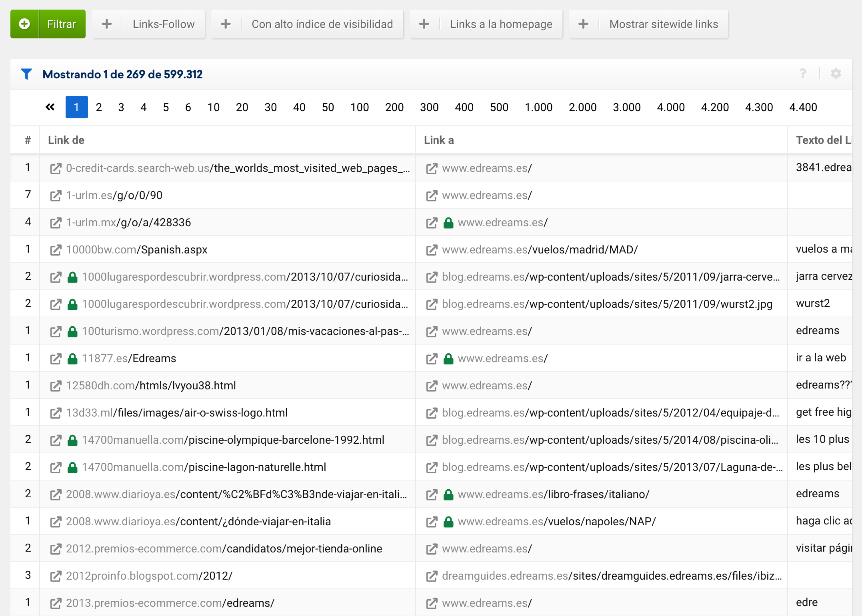862x616 pixels.
Task: Go to results page 2
Action: point(99,107)
